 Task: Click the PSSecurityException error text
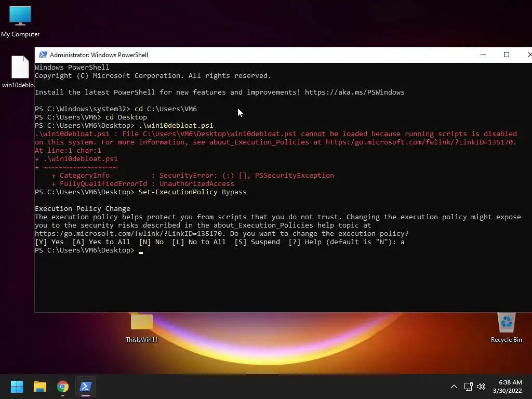294,176
